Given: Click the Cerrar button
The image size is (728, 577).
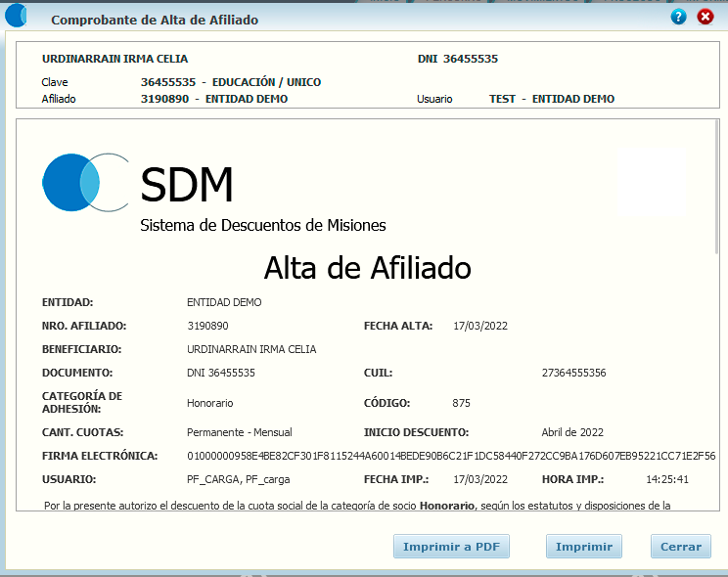Looking at the screenshot, I should point(681,547).
